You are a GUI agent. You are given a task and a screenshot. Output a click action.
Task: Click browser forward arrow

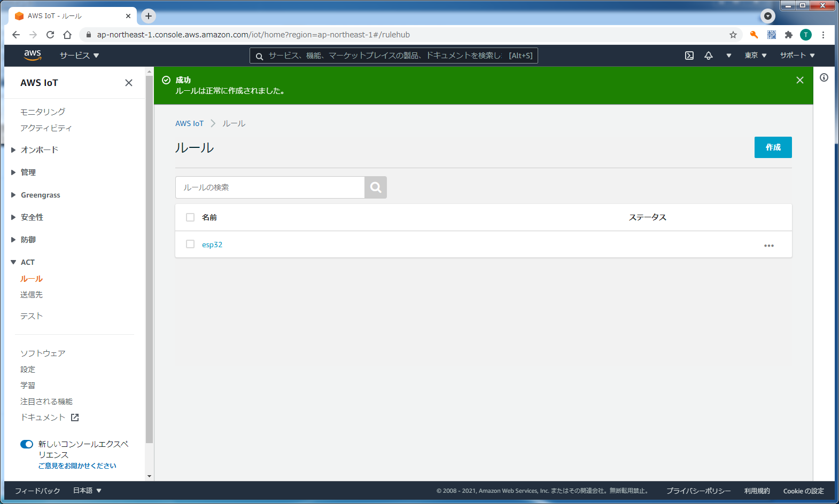(33, 35)
